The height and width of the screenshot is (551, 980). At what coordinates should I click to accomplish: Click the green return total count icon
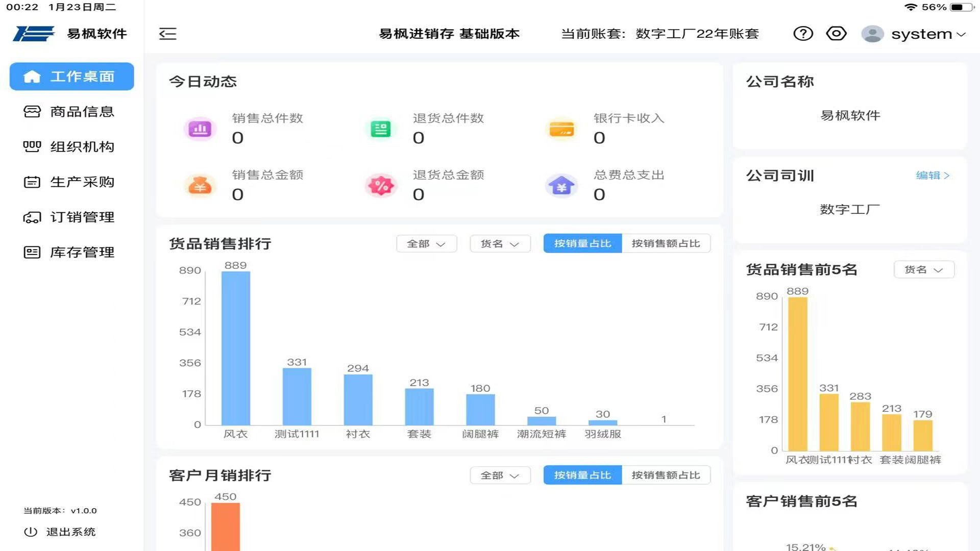coord(380,129)
